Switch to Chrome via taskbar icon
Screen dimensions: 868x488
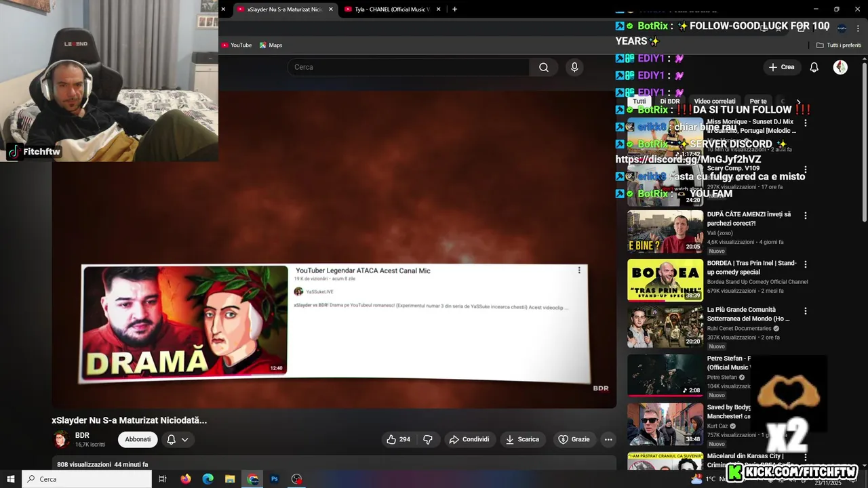253,479
